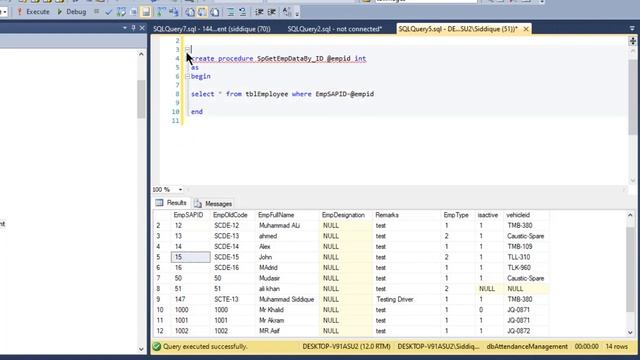Click the '14 rows' status entry
The height and width of the screenshot is (360, 640).
pos(617,347)
